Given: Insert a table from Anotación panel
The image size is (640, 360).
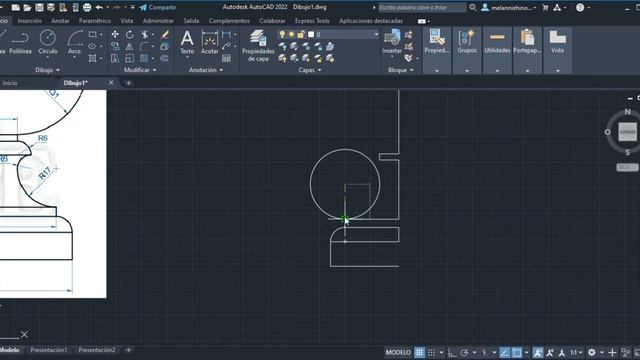Looking at the screenshot, I should coord(226,58).
